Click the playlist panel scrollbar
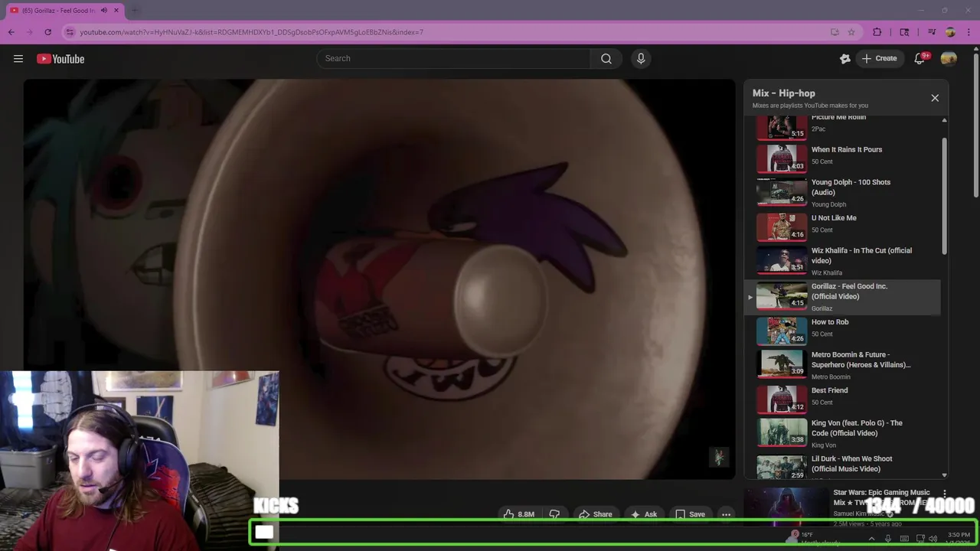 click(x=944, y=197)
